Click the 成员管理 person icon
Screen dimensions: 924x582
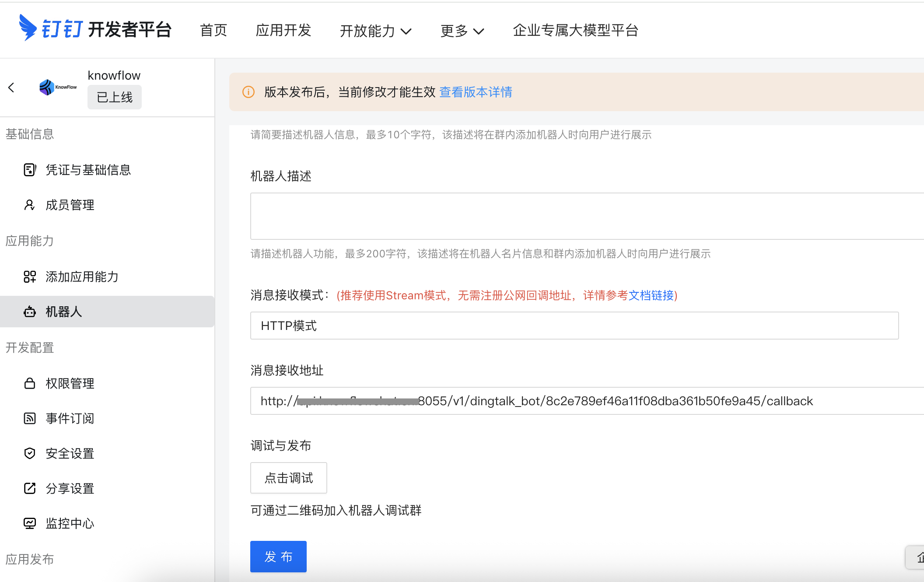[29, 205]
